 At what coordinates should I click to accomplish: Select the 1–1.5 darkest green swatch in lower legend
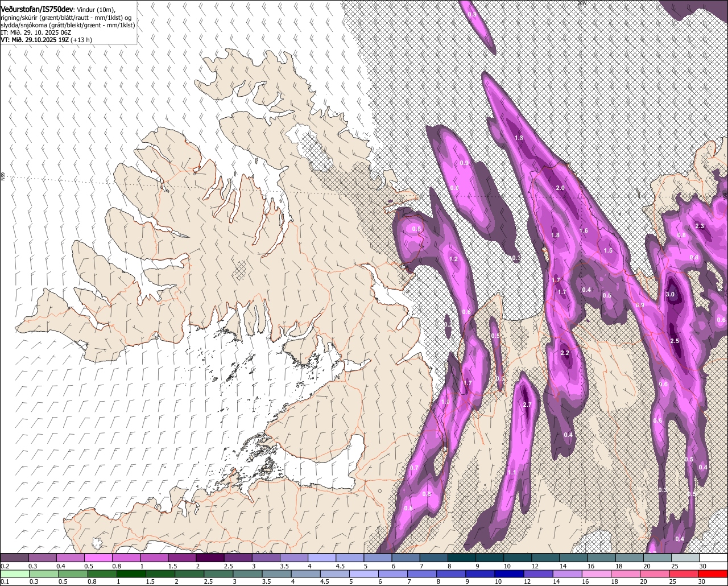click(x=131, y=573)
